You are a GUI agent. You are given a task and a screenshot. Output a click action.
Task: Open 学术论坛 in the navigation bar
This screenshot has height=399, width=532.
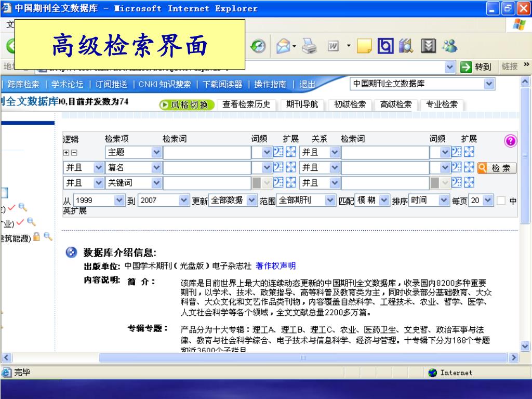pyautogui.click(x=67, y=84)
